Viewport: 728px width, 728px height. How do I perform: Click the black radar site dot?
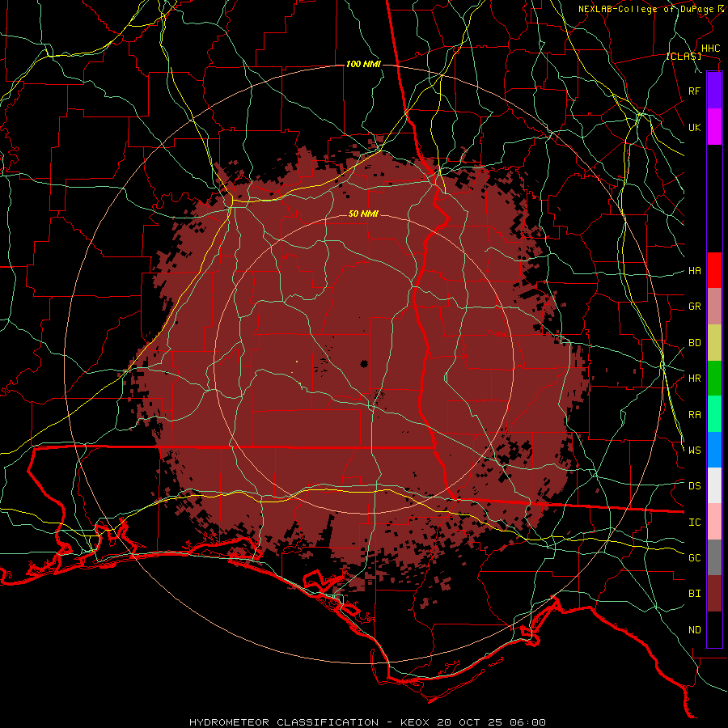364,363
